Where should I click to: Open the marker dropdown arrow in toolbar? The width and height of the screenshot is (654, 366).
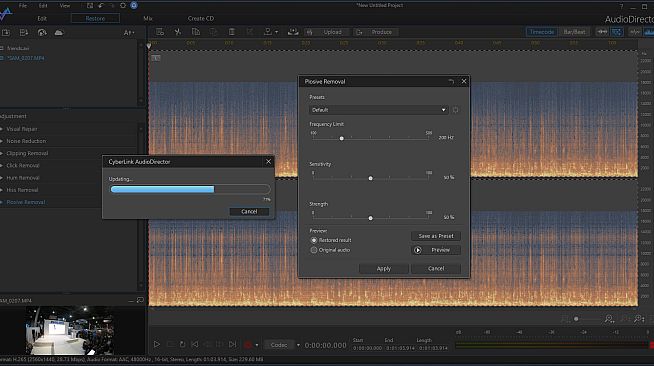click(276, 32)
